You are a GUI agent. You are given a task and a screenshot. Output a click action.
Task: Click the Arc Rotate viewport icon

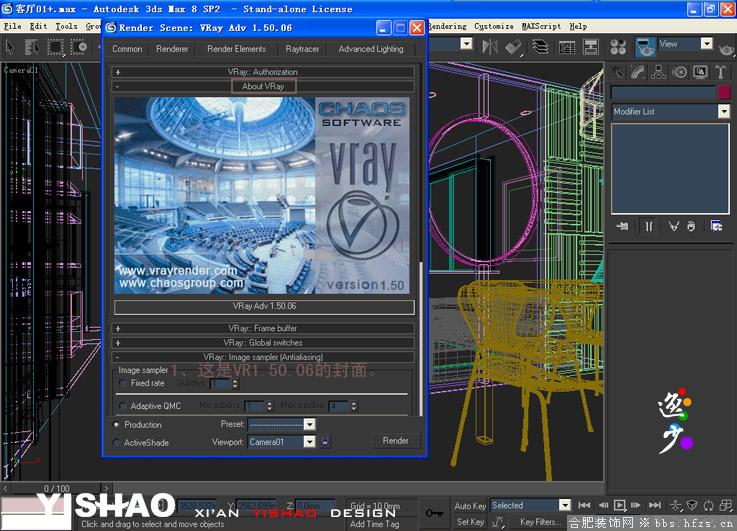(709, 506)
